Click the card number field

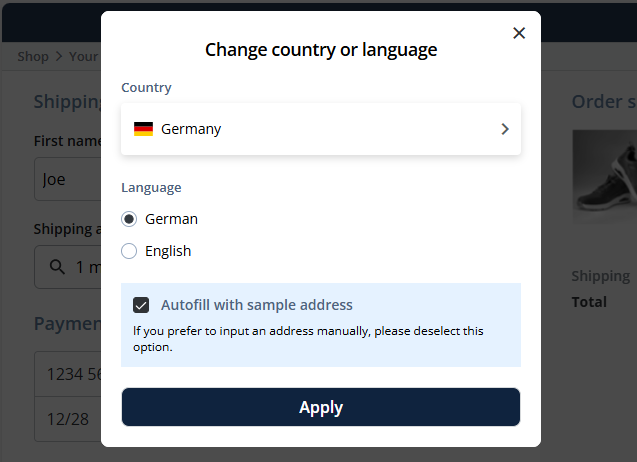68,374
